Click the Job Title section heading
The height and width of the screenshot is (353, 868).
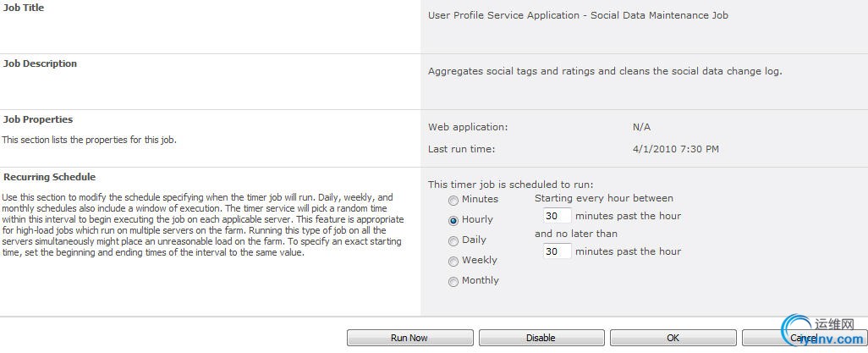pyautogui.click(x=24, y=8)
